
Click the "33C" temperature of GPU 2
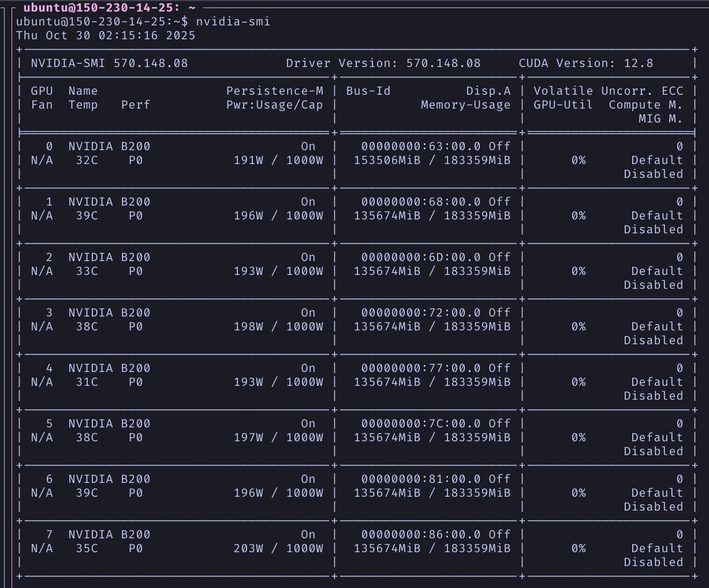click(x=87, y=271)
